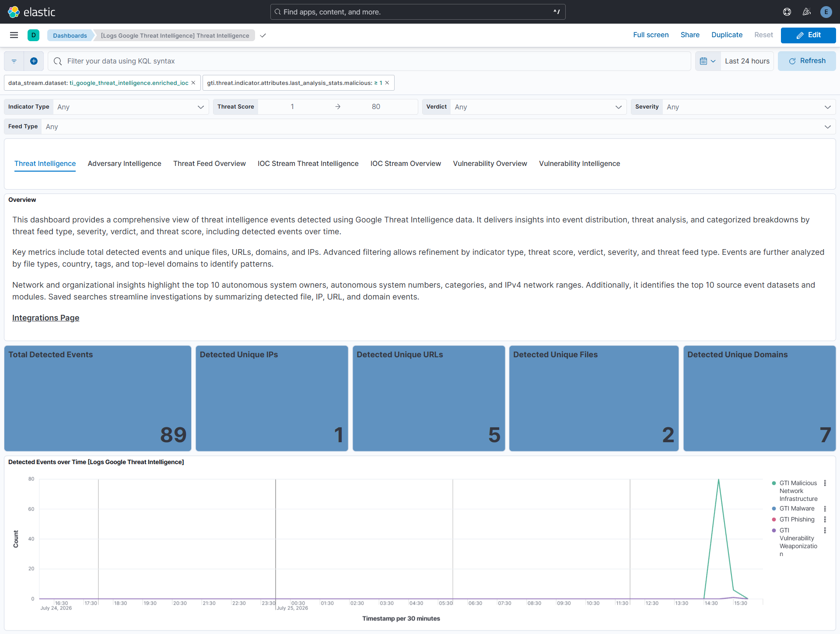
Task: Click the Detected Unique Files metric panel
Action: (x=594, y=398)
